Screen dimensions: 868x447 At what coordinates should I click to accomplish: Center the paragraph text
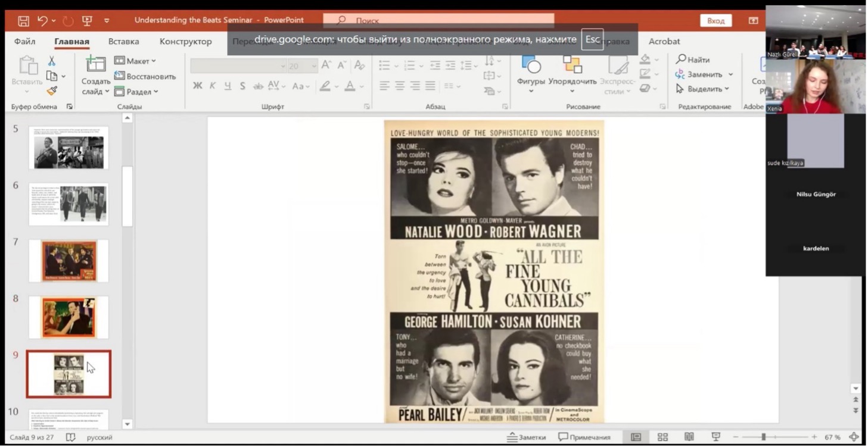400,86
